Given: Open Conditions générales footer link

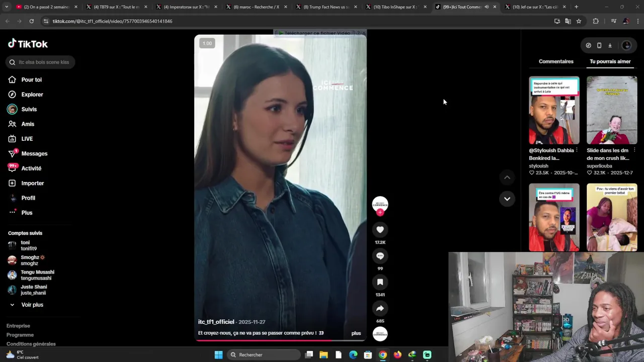Looking at the screenshot, I should pyautogui.click(x=31, y=344).
